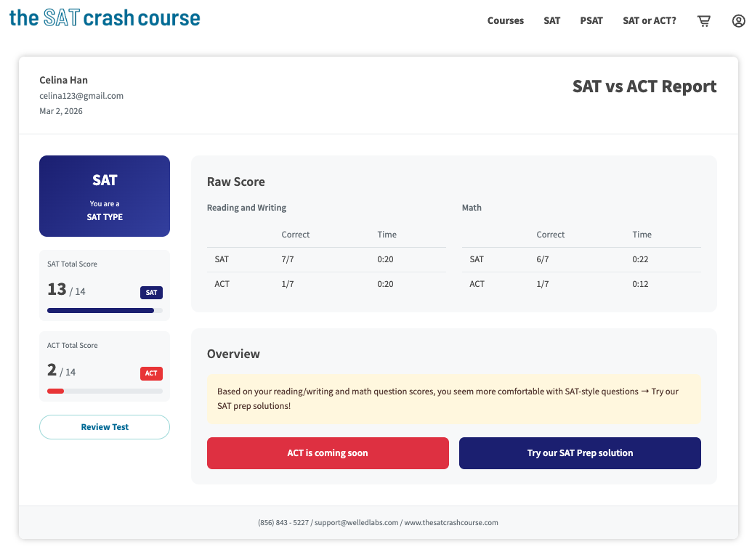
Task: Select the SAT or ACT? menu item
Action: 649,21
